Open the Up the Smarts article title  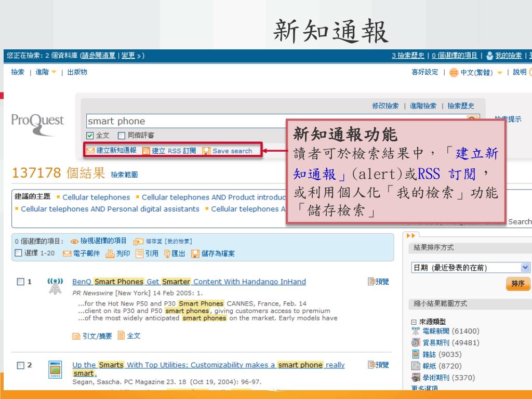click(x=208, y=369)
